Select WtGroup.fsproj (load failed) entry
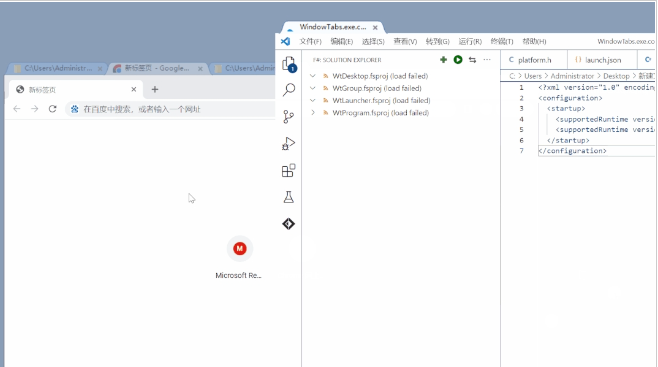The image size is (658, 367). [x=377, y=88]
